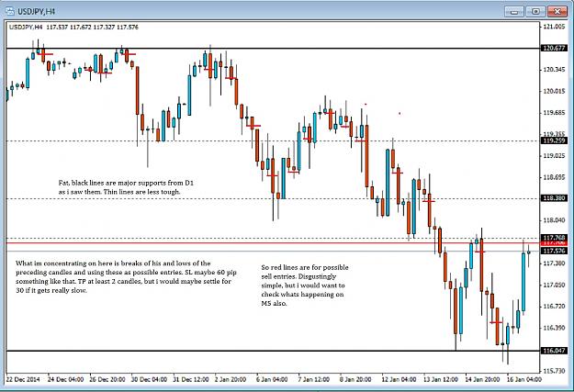Click the 30 Dec 04:00 time label
Image resolution: width=574 pixels, height=392 pixels.
click(149, 379)
